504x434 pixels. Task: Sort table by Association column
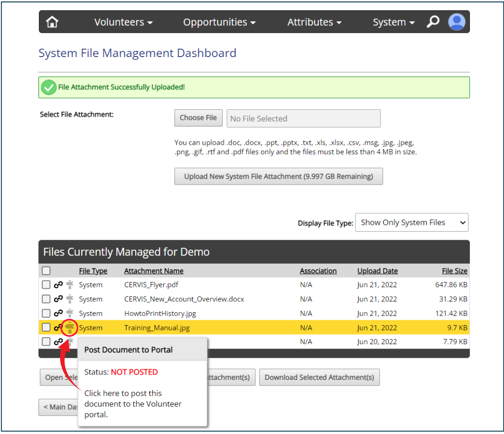point(318,271)
